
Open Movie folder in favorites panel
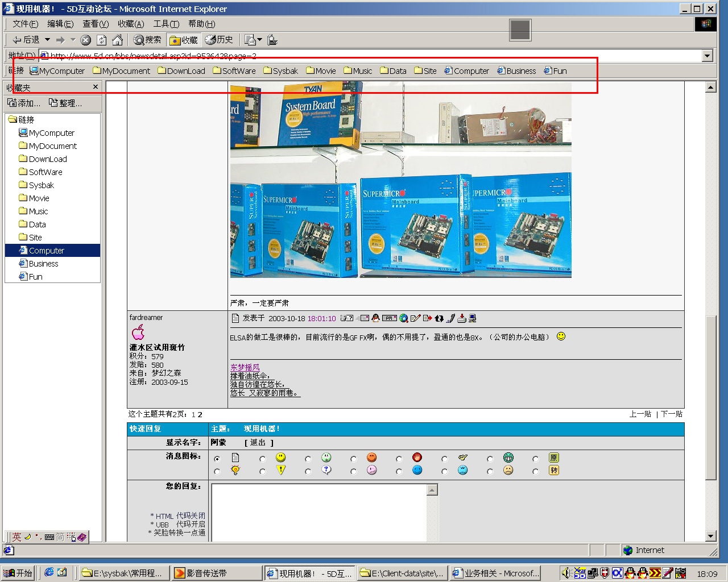click(x=34, y=198)
